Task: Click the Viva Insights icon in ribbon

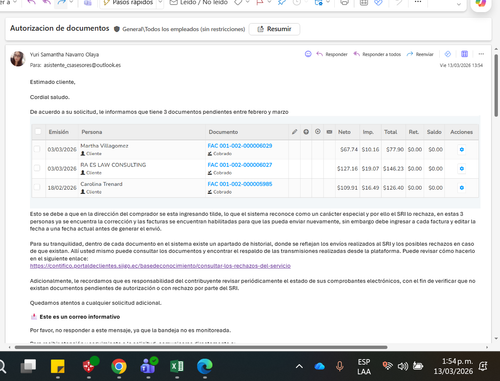Action: point(378,3)
